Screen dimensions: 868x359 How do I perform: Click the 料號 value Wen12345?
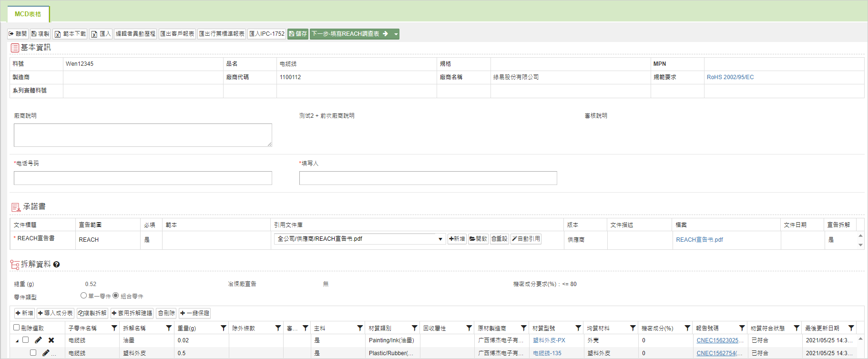80,64
